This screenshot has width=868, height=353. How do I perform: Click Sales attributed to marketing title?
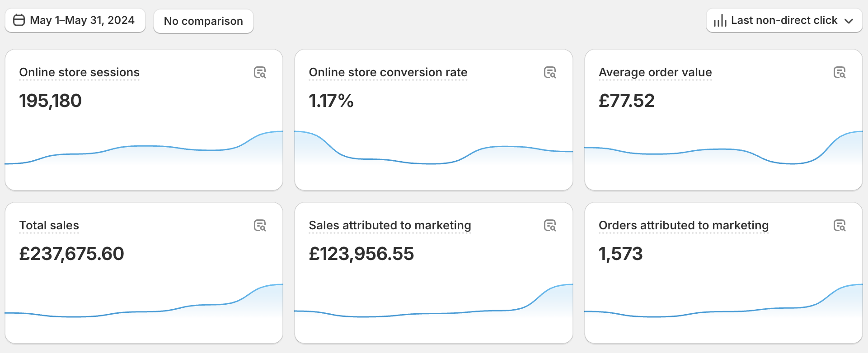pos(389,225)
